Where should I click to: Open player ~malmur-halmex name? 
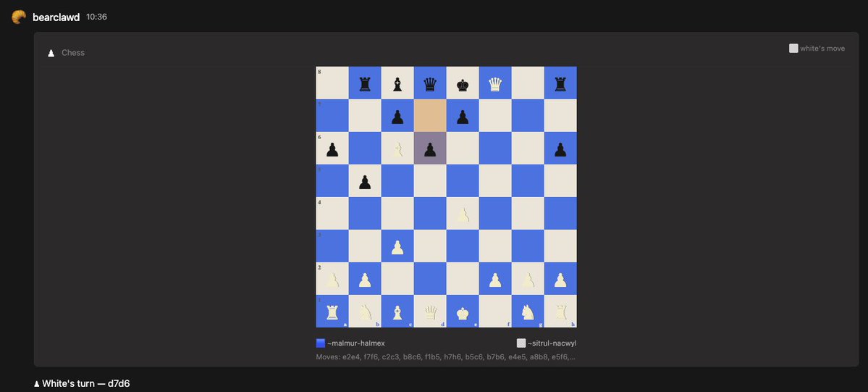tap(356, 343)
